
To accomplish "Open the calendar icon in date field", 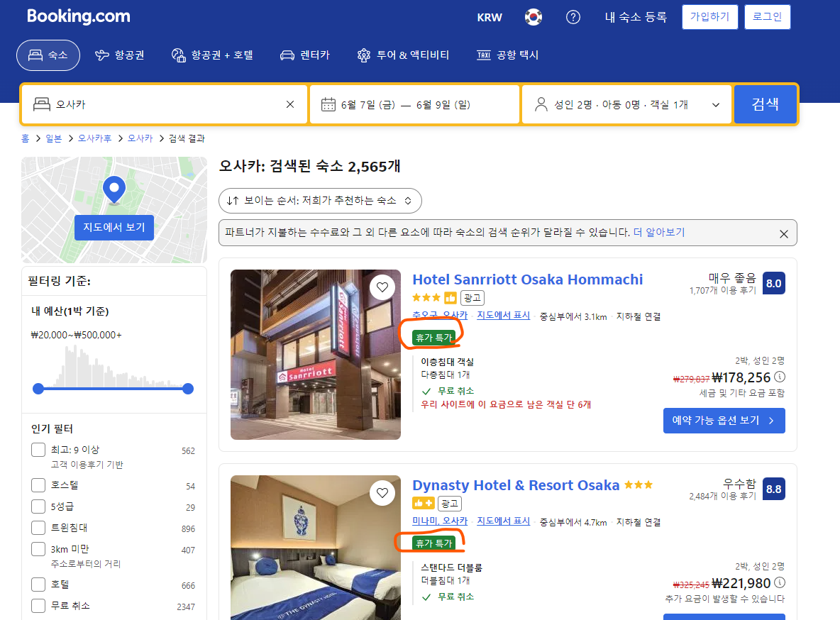I will [x=328, y=104].
